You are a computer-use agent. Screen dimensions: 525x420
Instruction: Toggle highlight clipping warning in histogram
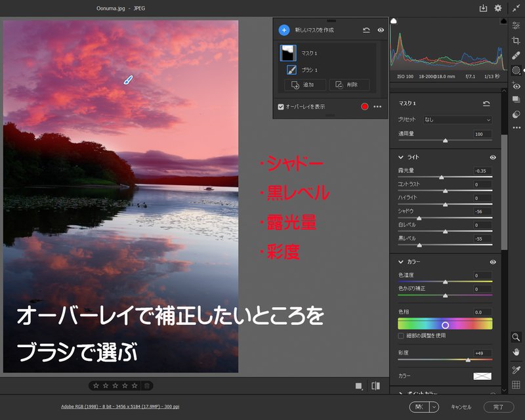pos(503,21)
